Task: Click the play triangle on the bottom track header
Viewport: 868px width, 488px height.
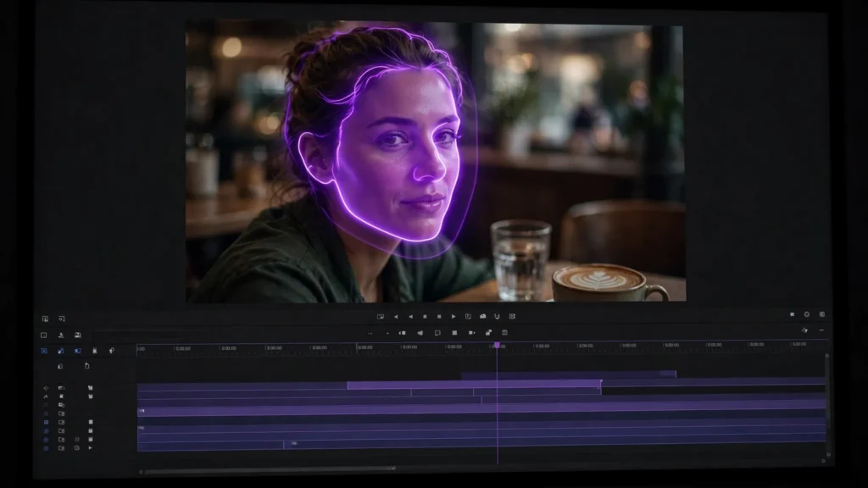Action: (x=90, y=447)
